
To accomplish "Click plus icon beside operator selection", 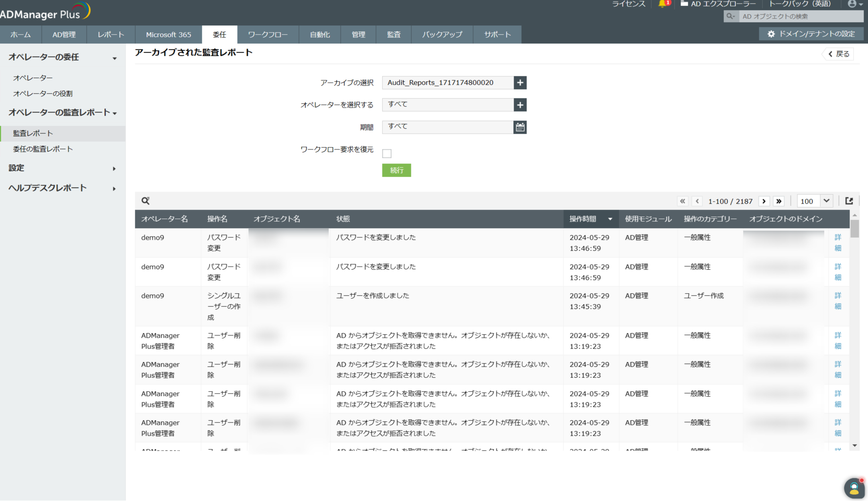I will point(520,105).
